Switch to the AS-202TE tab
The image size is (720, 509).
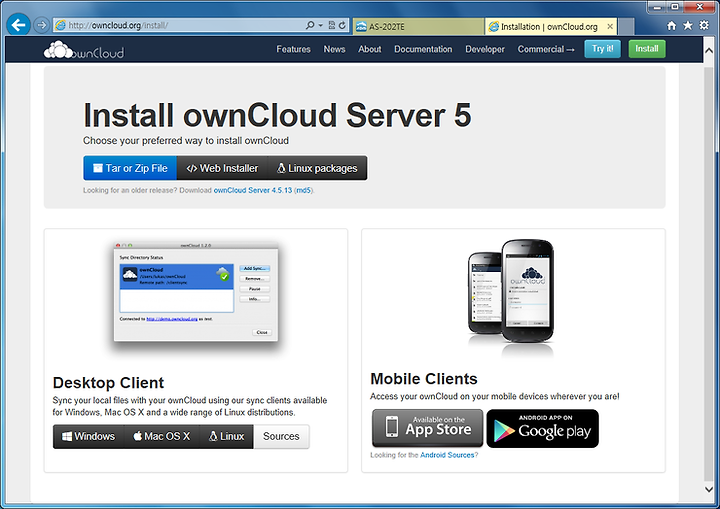click(418, 26)
